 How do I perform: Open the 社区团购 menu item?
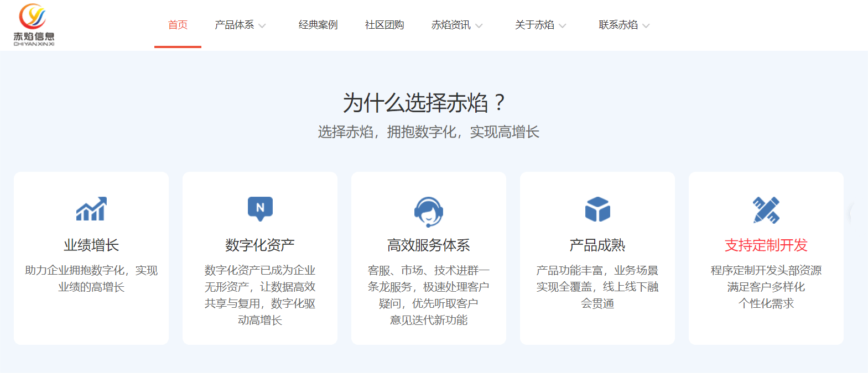[384, 25]
